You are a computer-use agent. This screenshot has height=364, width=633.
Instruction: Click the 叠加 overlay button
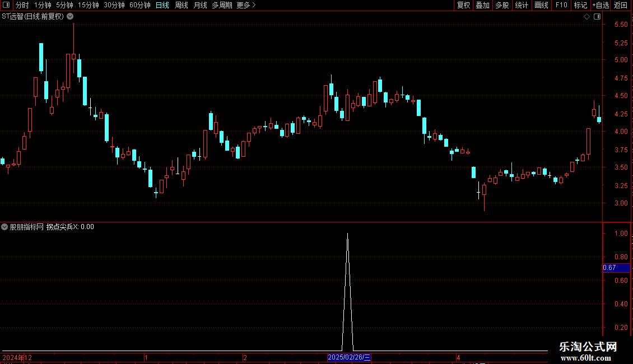[x=482, y=5]
